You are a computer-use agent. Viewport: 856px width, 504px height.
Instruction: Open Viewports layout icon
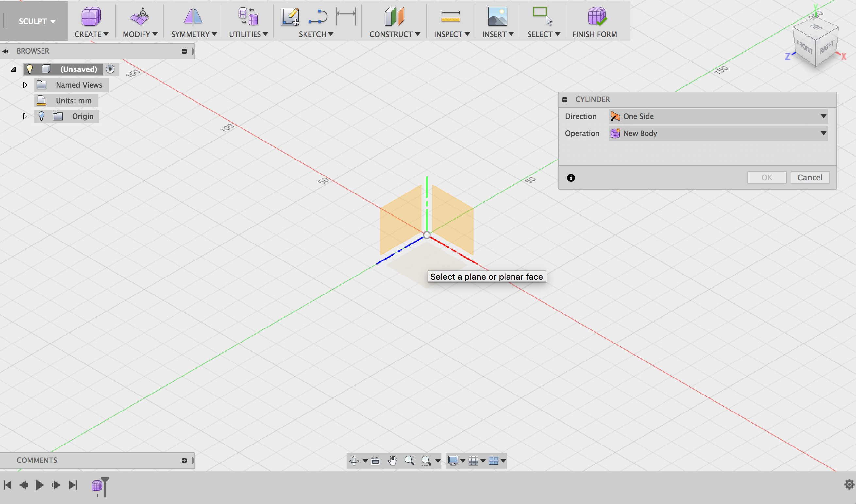[x=494, y=461]
